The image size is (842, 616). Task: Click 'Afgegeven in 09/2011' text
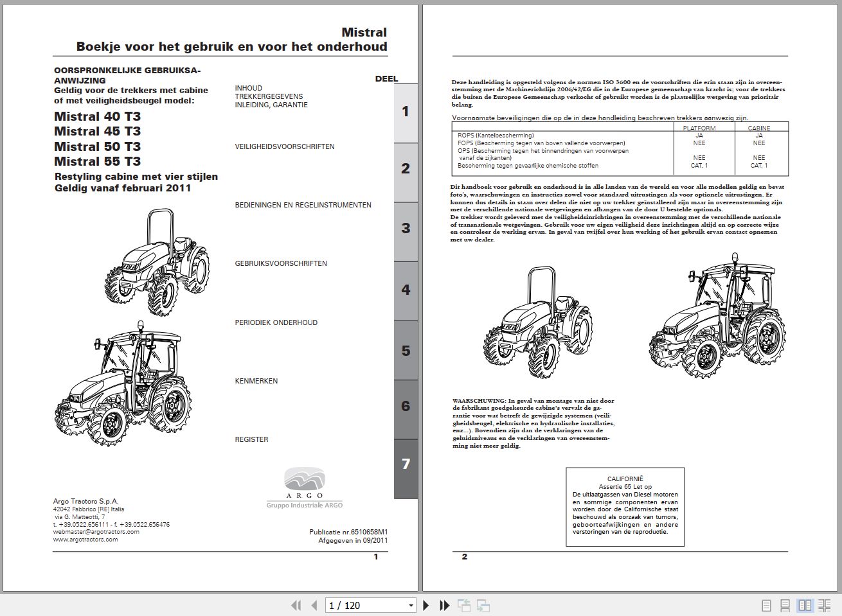coord(353,540)
